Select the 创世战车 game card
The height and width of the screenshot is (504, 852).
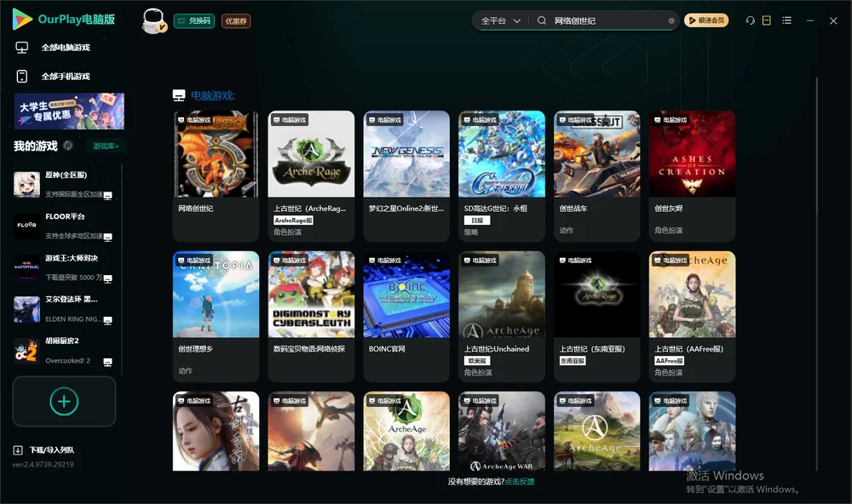click(597, 176)
